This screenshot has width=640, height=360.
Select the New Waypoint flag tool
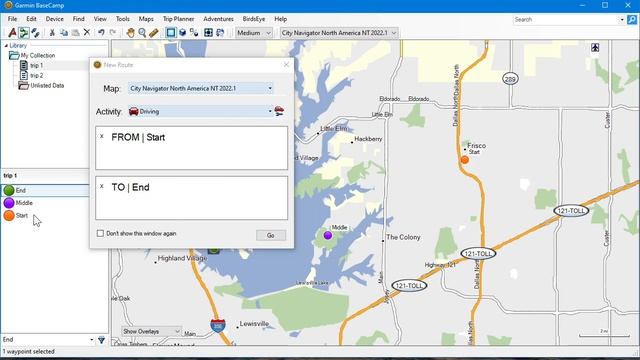12,33
